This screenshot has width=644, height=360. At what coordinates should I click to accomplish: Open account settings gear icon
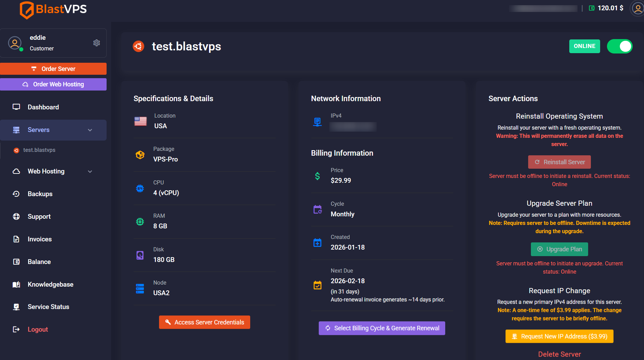97,43
